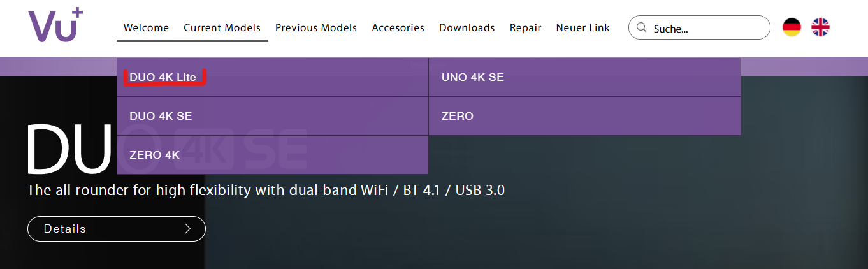This screenshot has height=269, width=868.
Task: Click the arrow in Details button
Action: point(187,229)
